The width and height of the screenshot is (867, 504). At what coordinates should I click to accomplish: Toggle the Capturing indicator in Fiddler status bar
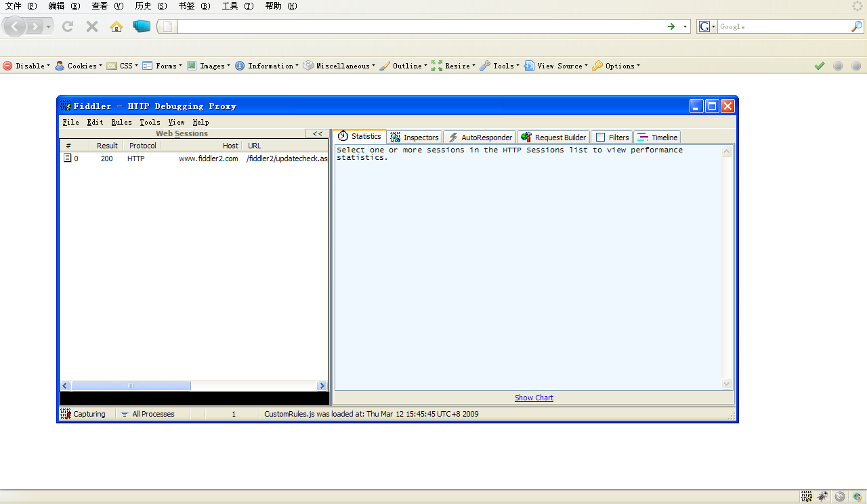pyautogui.click(x=83, y=414)
